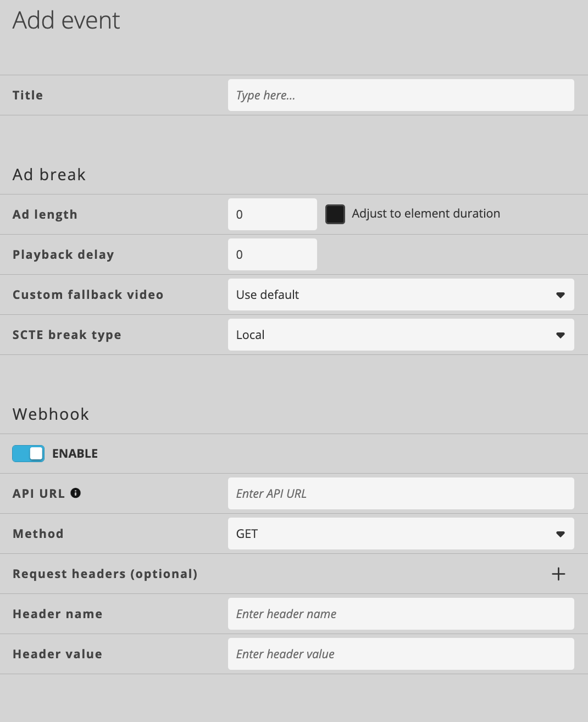Viewport: 588px width, 722px height.
Task: Click the plus icon to add request header
Action: point(558,574)
